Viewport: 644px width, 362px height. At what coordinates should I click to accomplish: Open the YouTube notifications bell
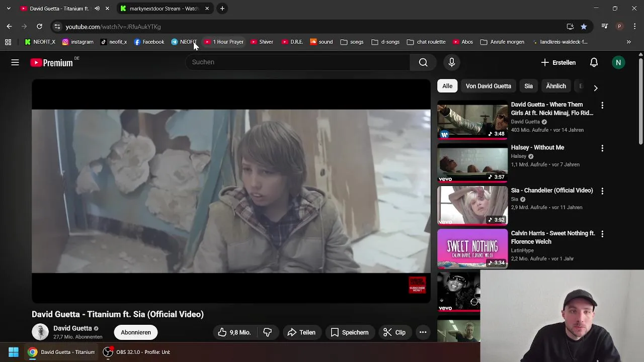click(594, 62)
